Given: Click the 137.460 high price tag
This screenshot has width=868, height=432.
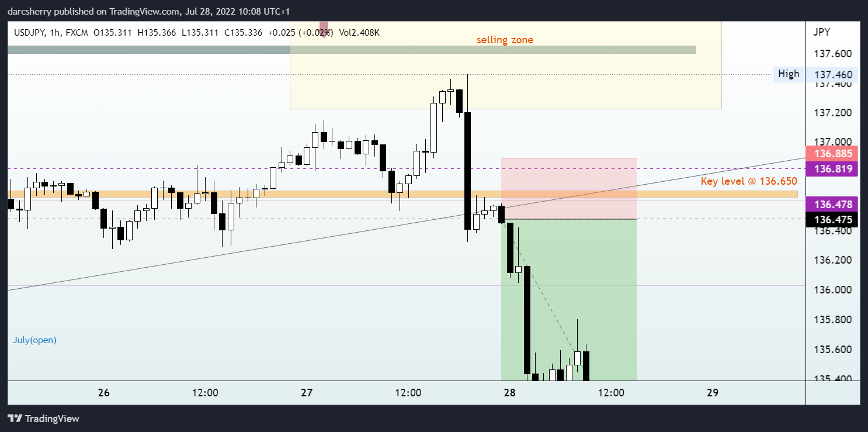Looking at the screenshot, I should coord(832,74).
